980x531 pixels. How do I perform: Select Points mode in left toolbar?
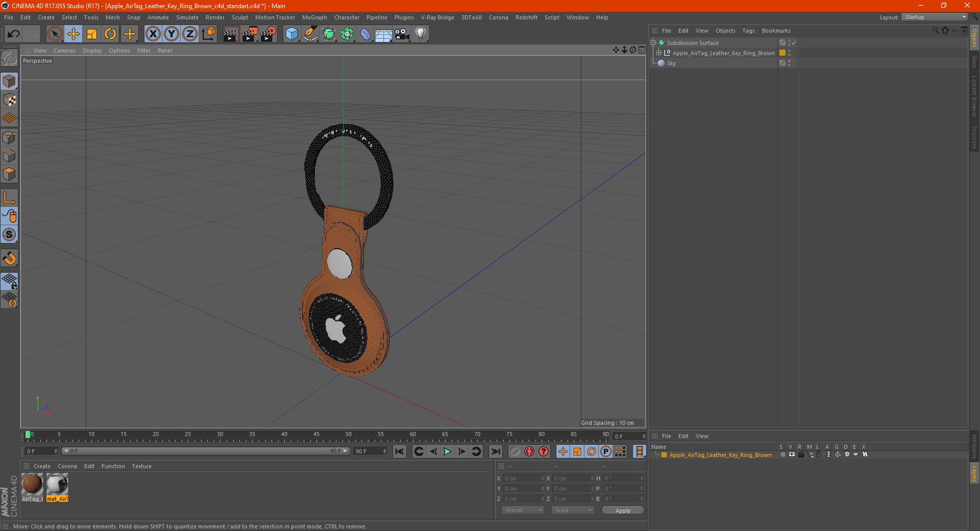coord(9,137)
